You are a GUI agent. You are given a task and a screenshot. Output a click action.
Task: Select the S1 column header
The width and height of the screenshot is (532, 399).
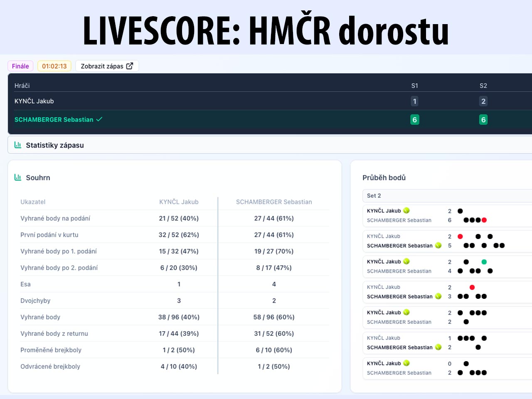(x=414, y=86)
